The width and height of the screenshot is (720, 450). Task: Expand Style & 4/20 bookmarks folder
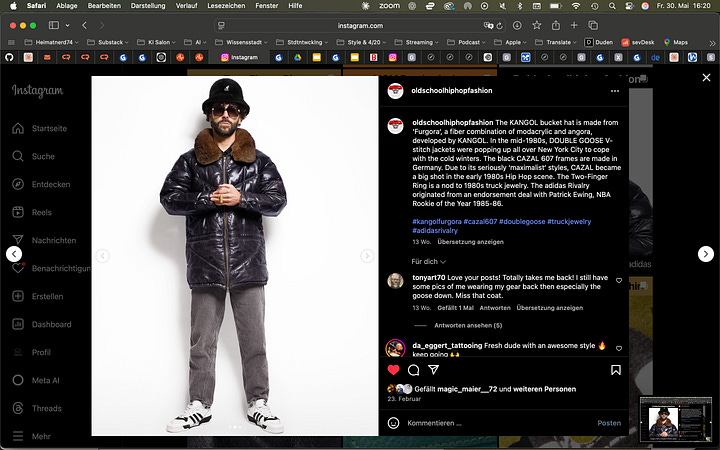(361, 42)
